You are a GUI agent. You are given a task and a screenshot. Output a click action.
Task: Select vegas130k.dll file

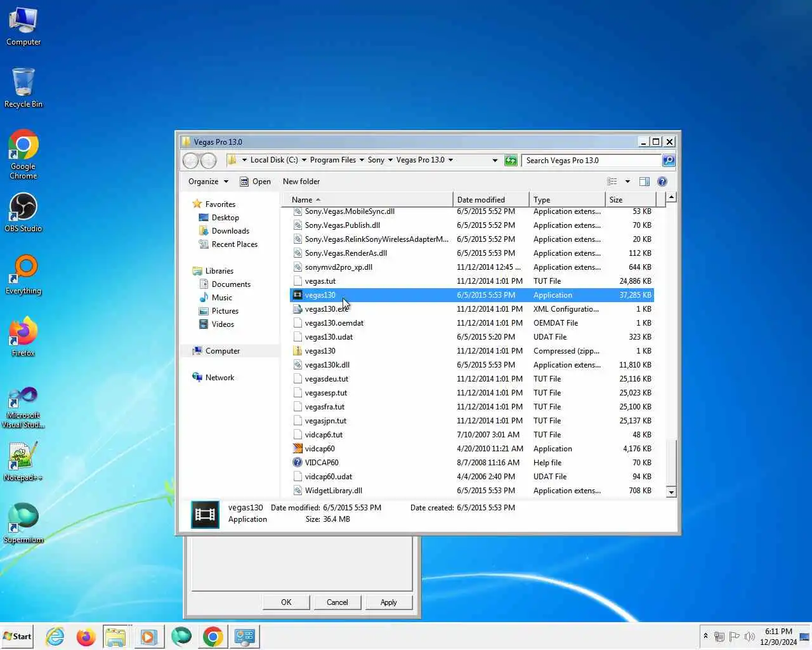point(472,365)
